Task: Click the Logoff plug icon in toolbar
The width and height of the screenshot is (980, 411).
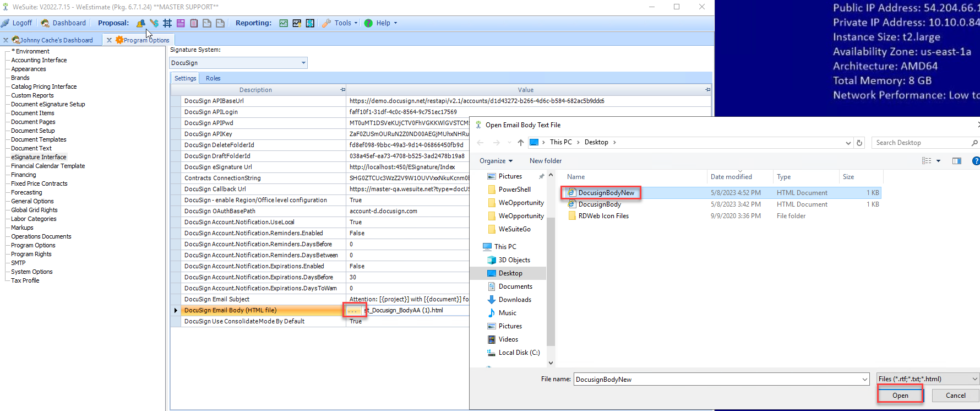Action: pyautogui.click(x=5, y=23)
